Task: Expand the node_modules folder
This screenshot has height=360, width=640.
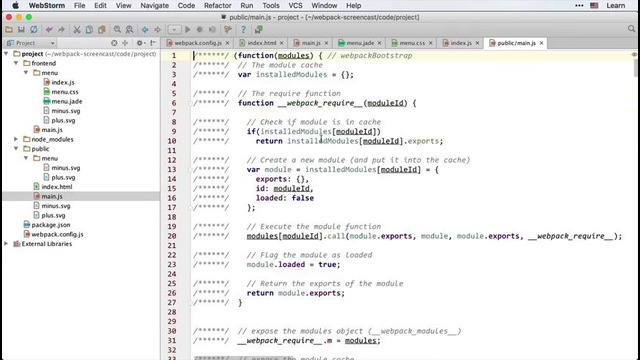Action: 16,139
